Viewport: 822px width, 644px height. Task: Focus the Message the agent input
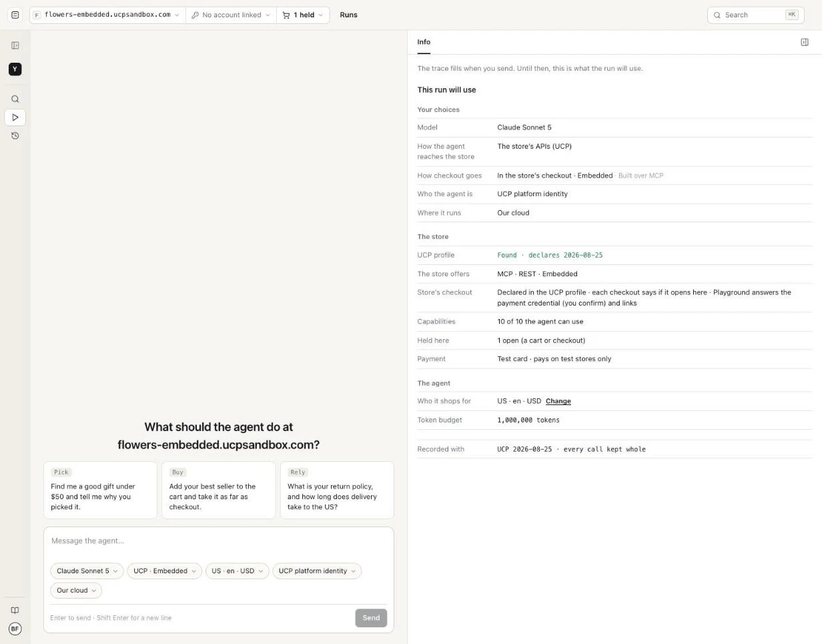[218, 541]
